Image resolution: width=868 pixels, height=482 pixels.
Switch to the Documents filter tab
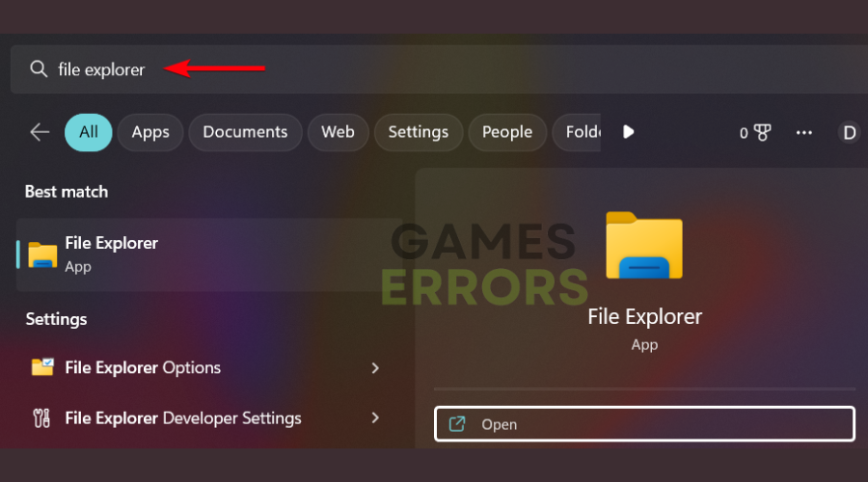click(x=245, y=132)
